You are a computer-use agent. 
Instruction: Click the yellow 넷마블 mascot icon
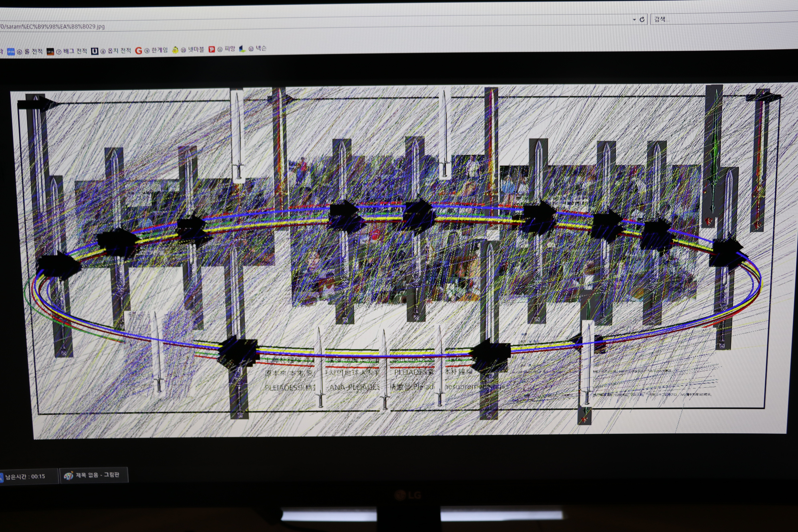(175, 50)
